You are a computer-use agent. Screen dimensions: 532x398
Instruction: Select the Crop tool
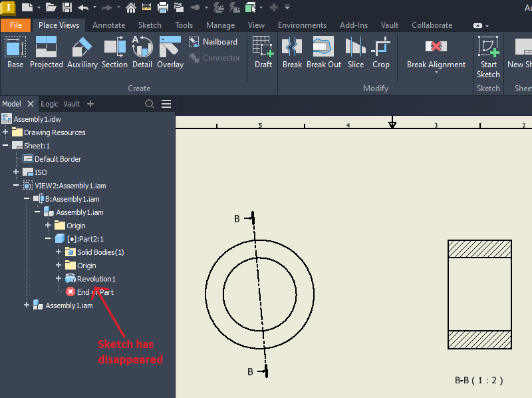tap(380, 53)
